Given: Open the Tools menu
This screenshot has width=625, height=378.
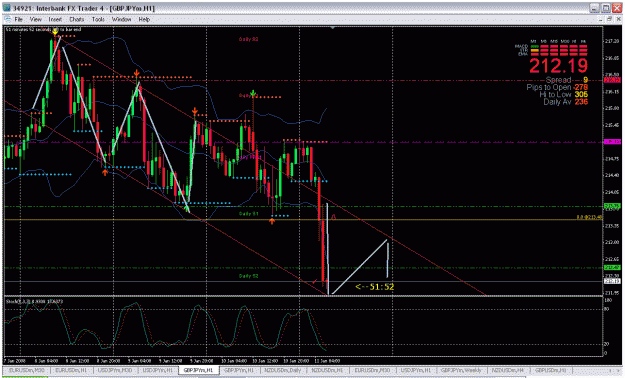Looking at the screenshot, I should tap(98, 19).
